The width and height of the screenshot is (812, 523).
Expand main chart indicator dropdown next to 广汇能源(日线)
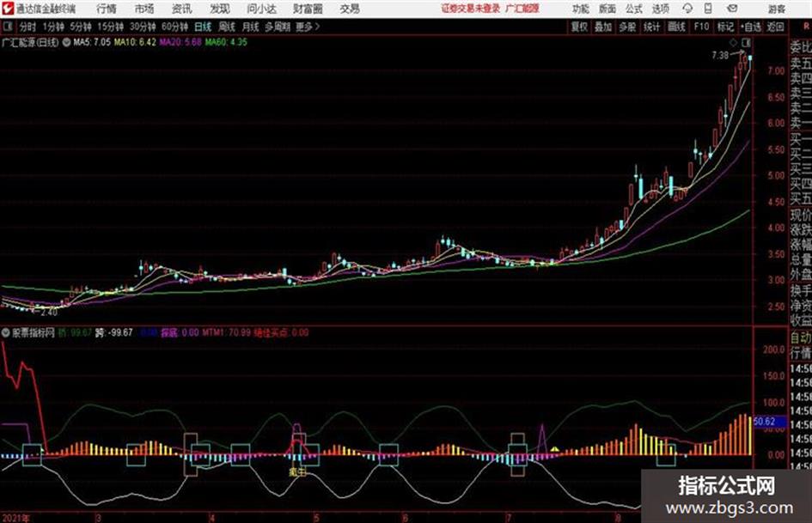tap(66, 42)
